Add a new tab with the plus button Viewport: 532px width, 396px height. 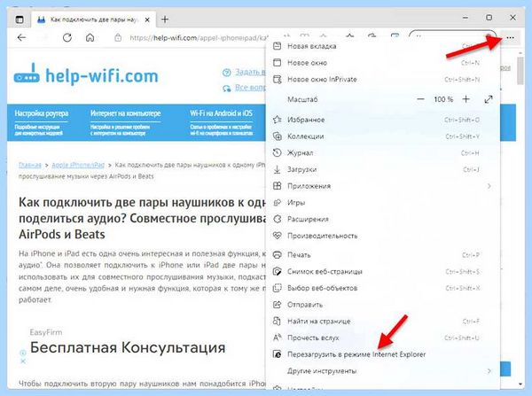point(165,19)
